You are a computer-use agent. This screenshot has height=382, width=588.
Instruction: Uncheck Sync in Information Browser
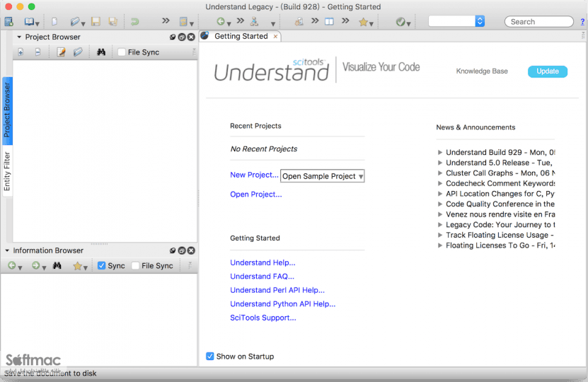point(101,266)
